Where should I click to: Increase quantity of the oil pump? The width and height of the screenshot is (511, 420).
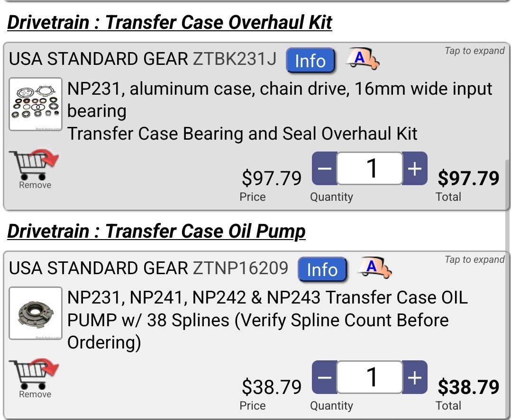point(415,378)
